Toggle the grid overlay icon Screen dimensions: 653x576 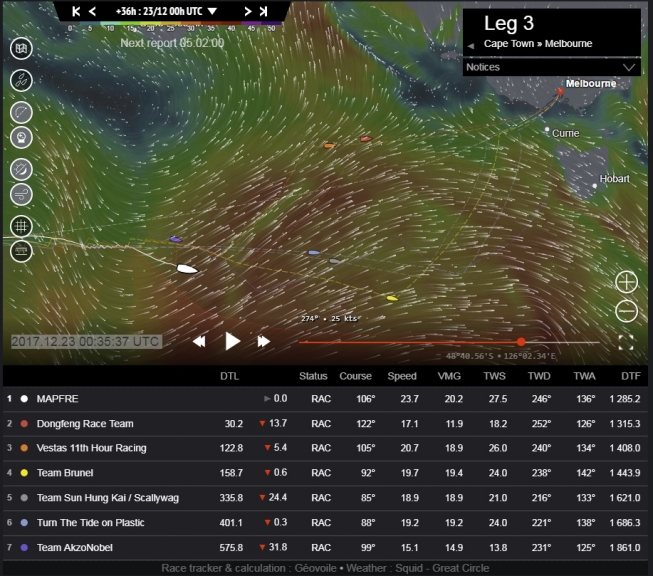21,226
